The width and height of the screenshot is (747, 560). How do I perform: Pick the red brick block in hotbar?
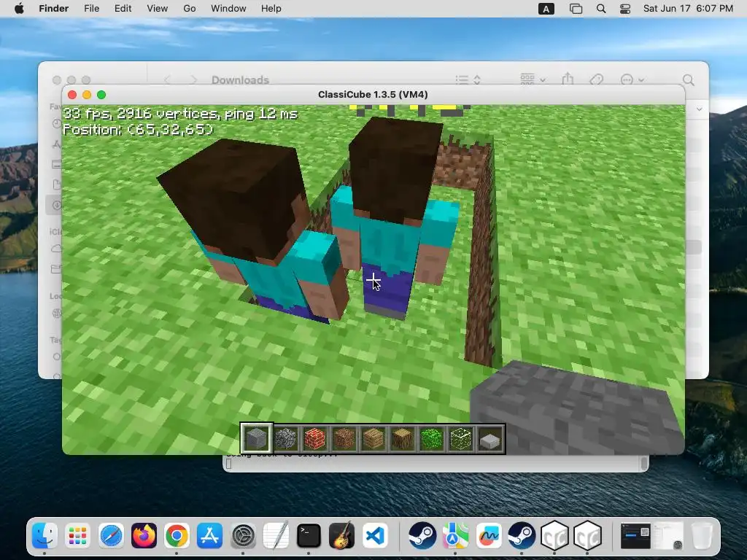pyautogui.click(x=315, y=438)
